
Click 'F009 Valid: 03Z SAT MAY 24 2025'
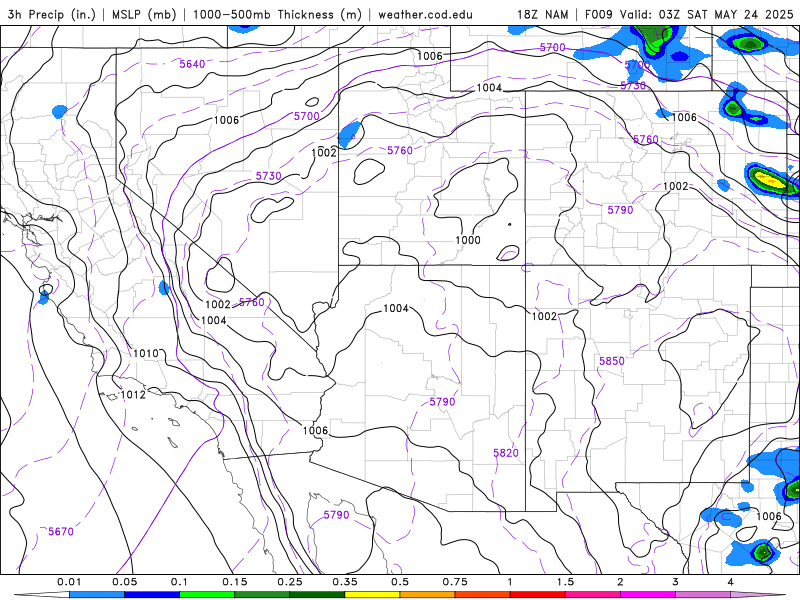click(689, 14)
